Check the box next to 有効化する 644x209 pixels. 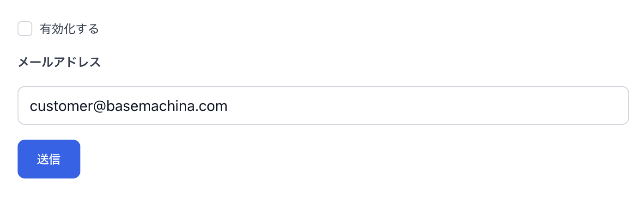(x=25, y=29)
